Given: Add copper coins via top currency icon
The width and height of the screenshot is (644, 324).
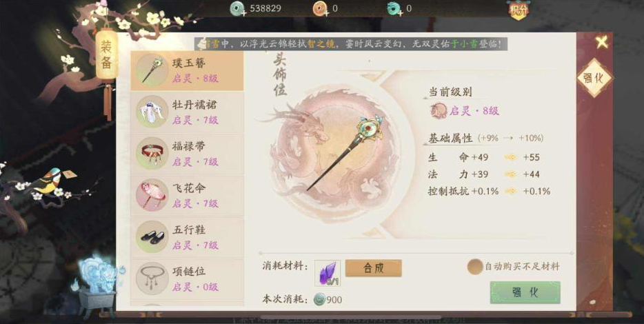Looking at the screenshot, I should click(320, 9).
